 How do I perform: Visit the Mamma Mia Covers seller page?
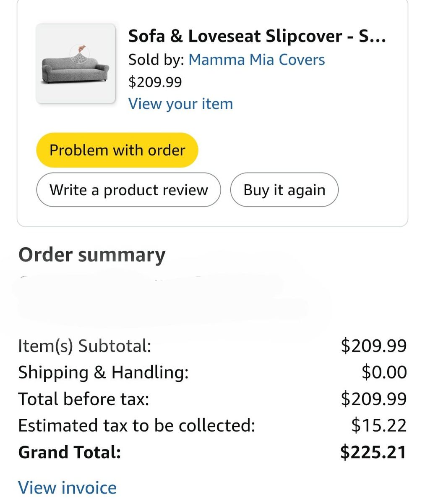(256, 60)
